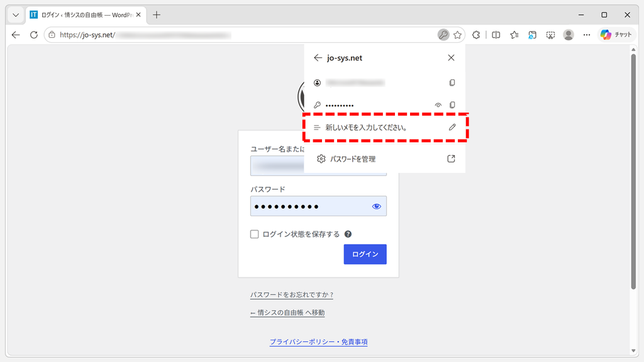Click the new note field in the popup
644x362 pixels.
click(x=385, y=128)
